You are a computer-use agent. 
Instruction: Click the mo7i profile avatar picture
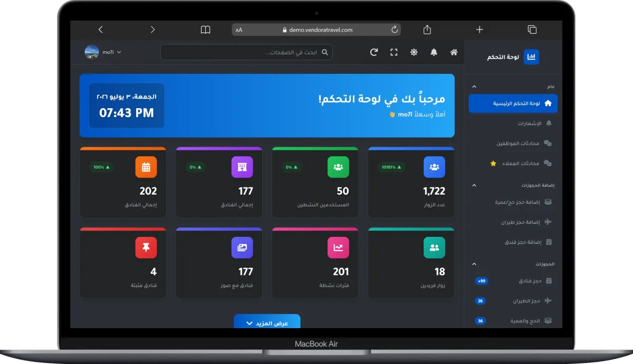[92, 52]
